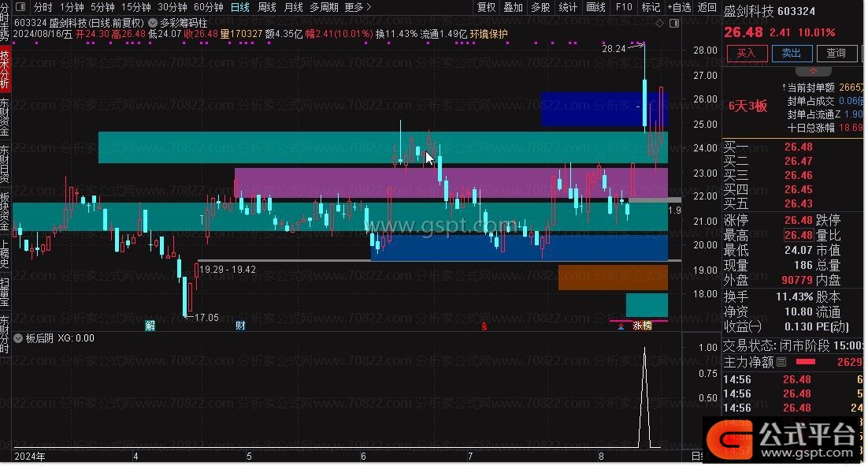This screenshot has width=868, height=466.
Task: Open 分时走势 in the left sidebar
Action: click(x=5, y=21)
